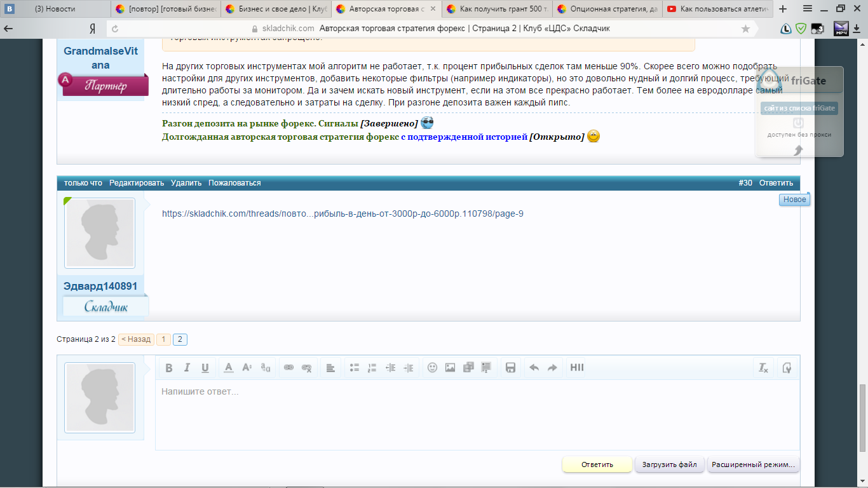Switch to the 'Бизнес и свое дело' tab

[x=276, y=9]
